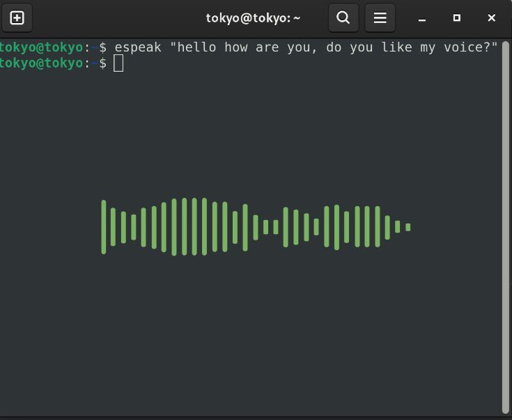The image size is (512, 420).
Task: Click the word espeak in the command
Action: click(x=138, y=47)
